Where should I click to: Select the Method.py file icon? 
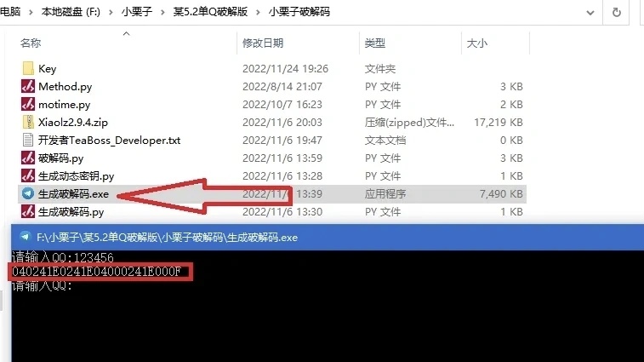tap(28, 86)
